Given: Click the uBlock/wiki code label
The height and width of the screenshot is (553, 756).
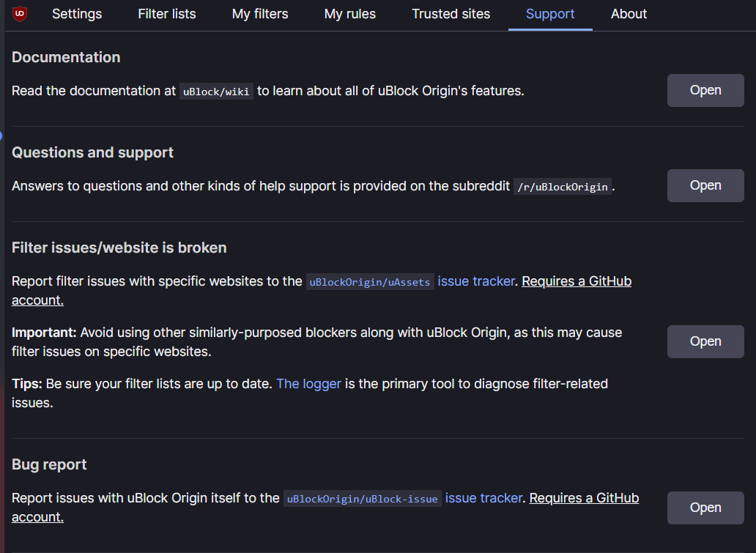Looking at the screenshot, I should (x=216, y=92).
